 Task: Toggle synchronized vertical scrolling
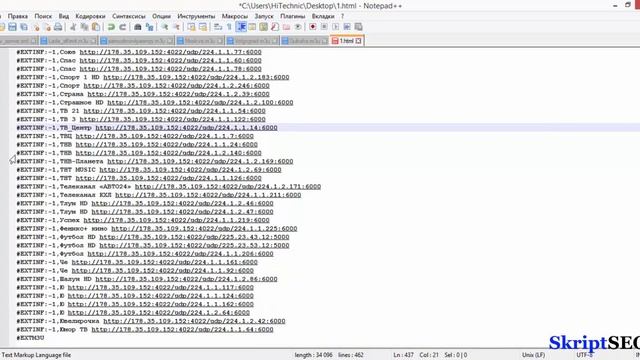click(x=191, y=27)
